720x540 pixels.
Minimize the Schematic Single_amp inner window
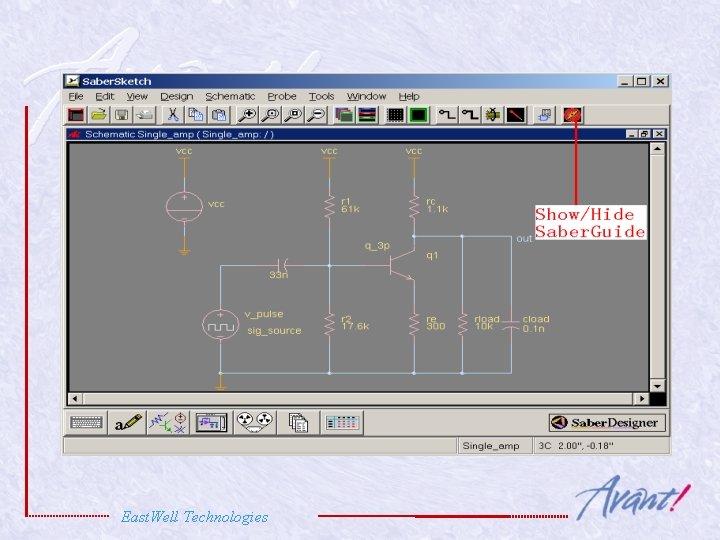(x=632, y=134)
